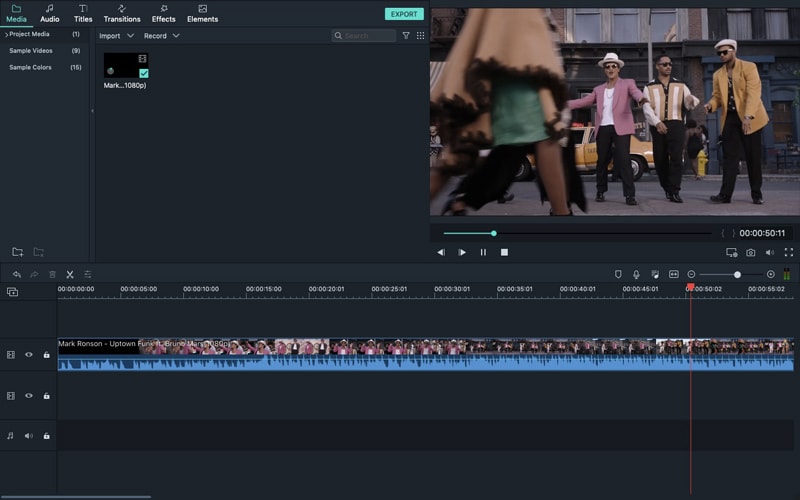The width and height of the screenshot is (800, 500).
Task: Open the Media tab
Action: pyautogui.click(x=16, y=14)
